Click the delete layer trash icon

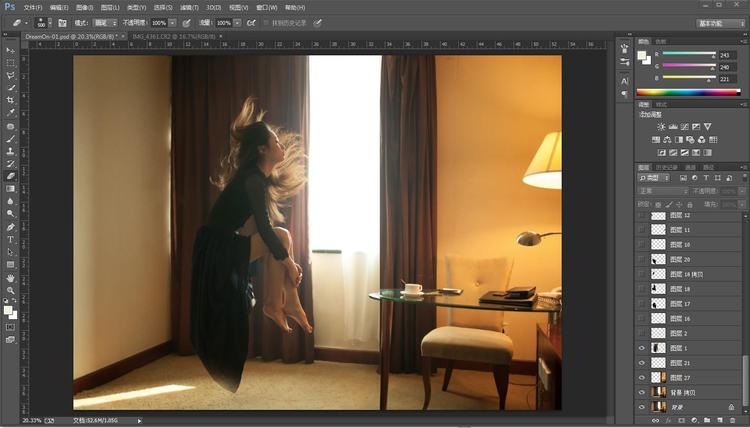pos(731,421)
